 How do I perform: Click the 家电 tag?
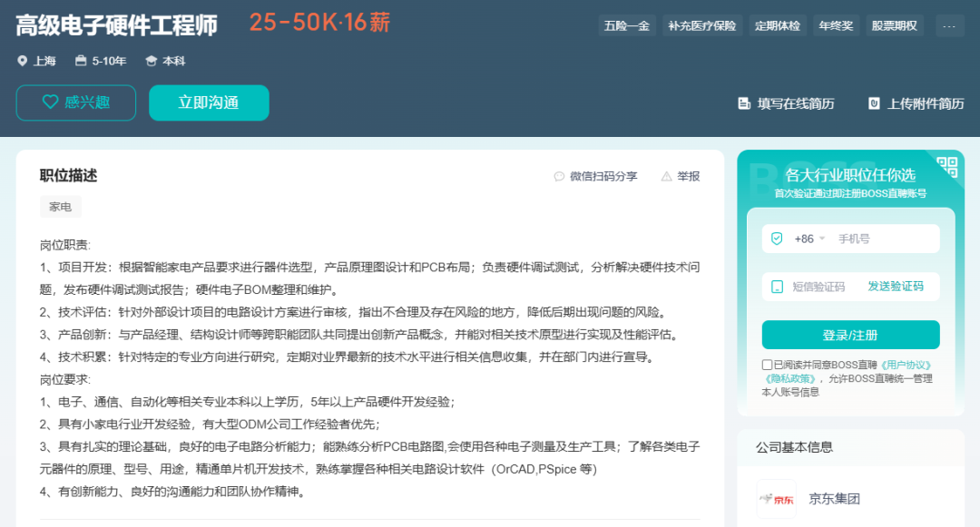point(61,207)
